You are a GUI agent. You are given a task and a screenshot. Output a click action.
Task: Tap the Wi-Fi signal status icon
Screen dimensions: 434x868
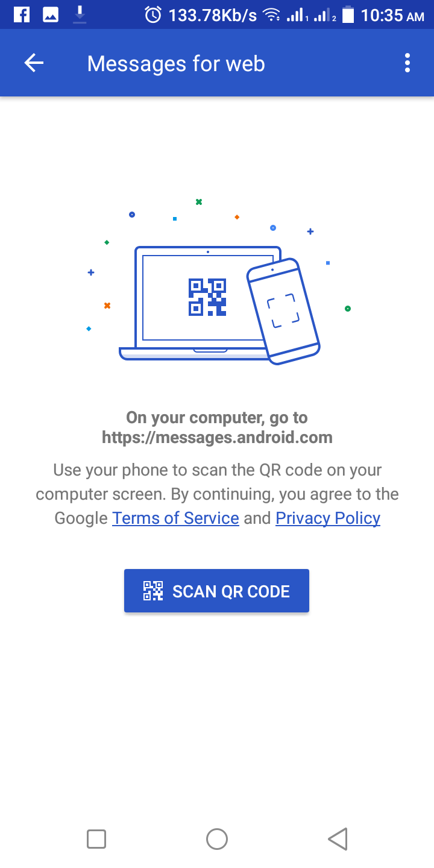272,14
